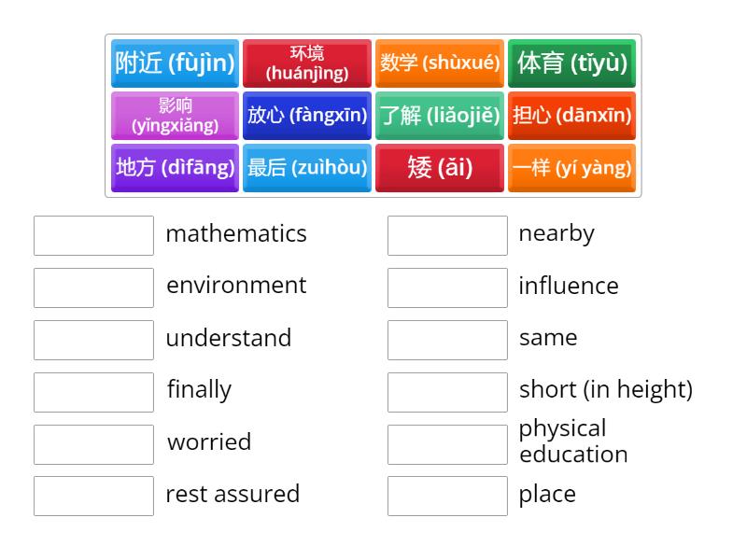Click the green 体育 (tǐyù) tile

pos(571,63)
